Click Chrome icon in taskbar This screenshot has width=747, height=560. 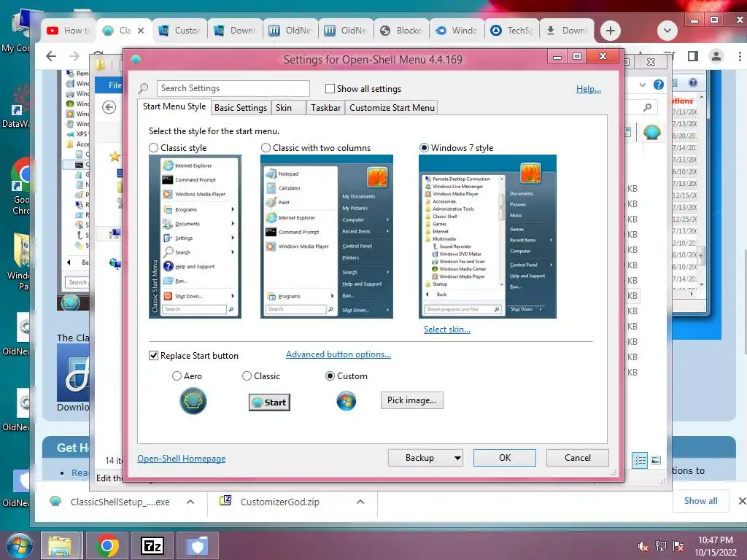pos(107,545)
